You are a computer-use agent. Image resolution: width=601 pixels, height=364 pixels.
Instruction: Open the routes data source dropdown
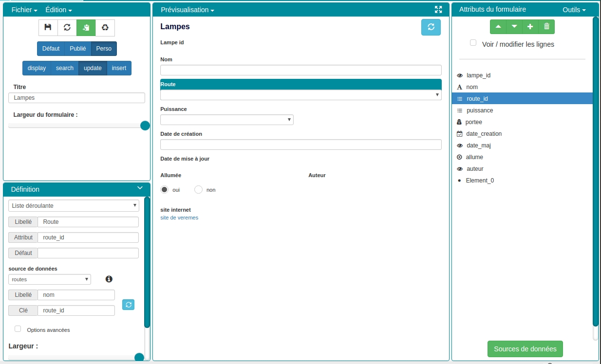coord(50,279)
